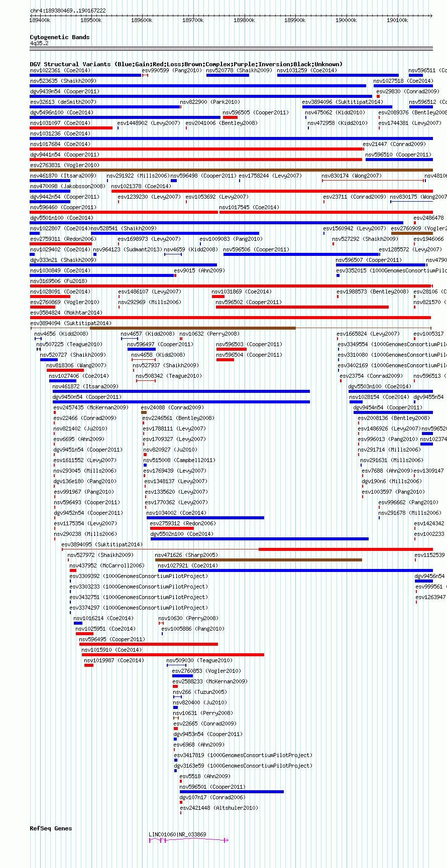Image resolution: width=447 pixels, height=868 pixels.
Task: Click the esv3894095 (Suktitipat2014) label
Action: 102,544
